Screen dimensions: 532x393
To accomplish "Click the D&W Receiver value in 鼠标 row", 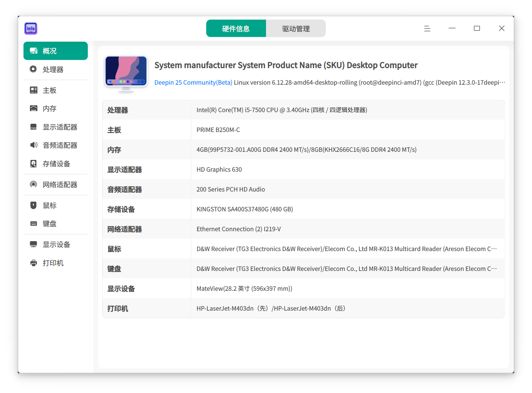I will pyautogui.click(x=347, y=249).
